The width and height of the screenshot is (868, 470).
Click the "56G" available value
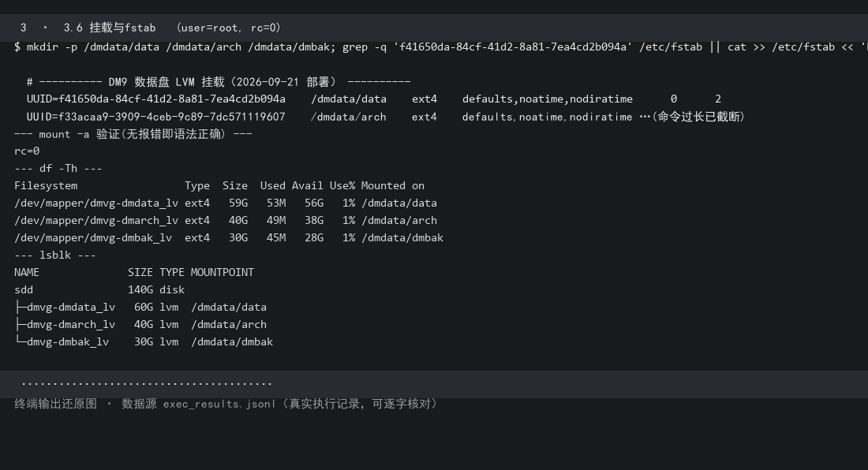(x=314, y=203)
